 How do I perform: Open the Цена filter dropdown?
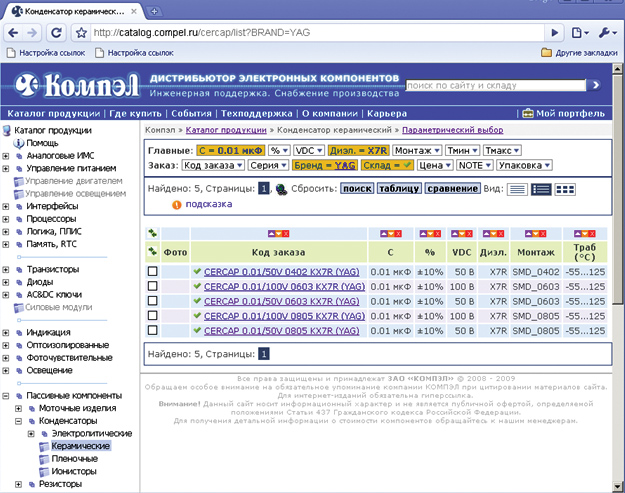pos(434,165)
